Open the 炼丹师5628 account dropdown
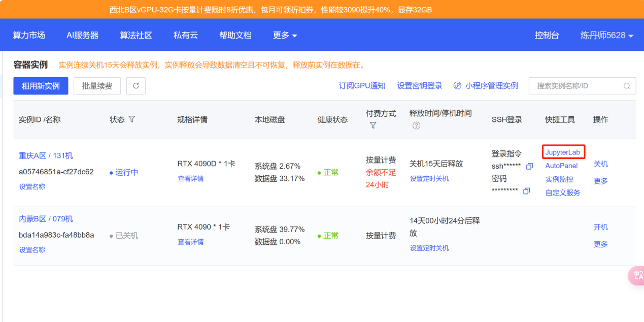Screen dimensions: 644x322 point(606,36)
